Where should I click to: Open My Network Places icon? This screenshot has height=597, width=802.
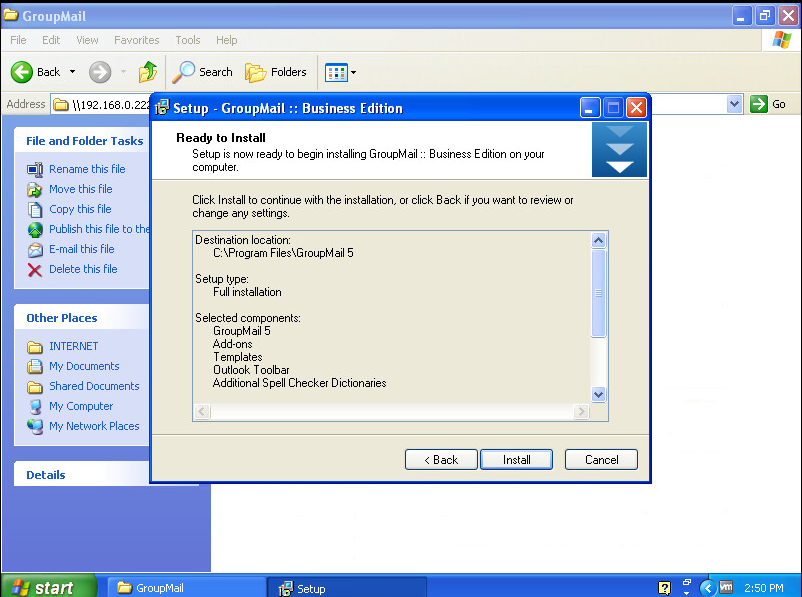[x=35, y=426]
